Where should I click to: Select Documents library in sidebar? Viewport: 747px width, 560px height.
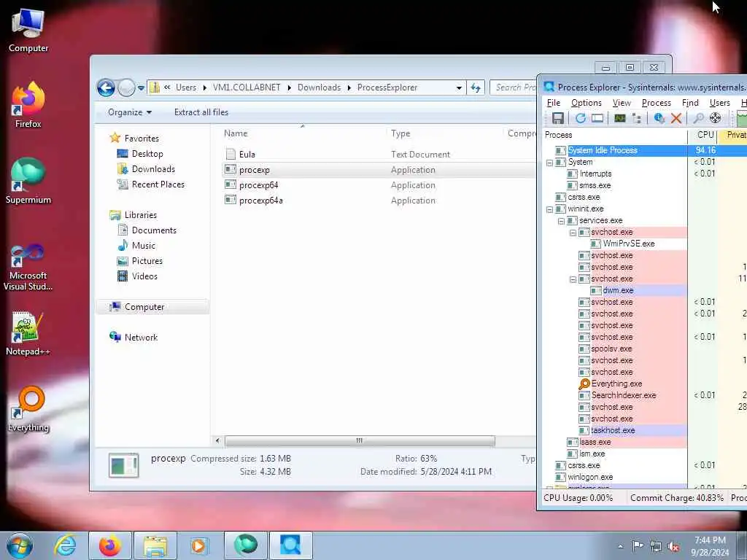tap(154, 230)
